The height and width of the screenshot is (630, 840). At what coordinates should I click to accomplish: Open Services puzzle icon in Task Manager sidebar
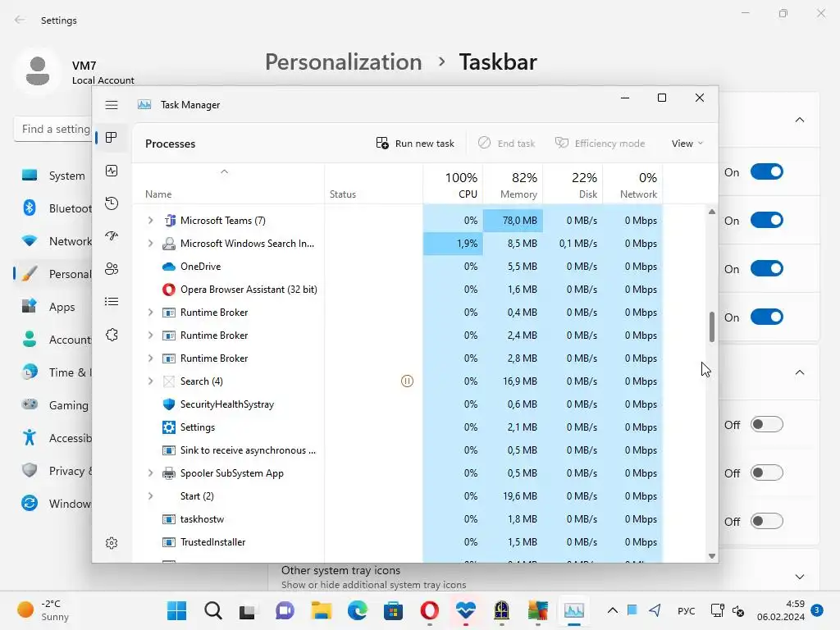coord(112,335)
